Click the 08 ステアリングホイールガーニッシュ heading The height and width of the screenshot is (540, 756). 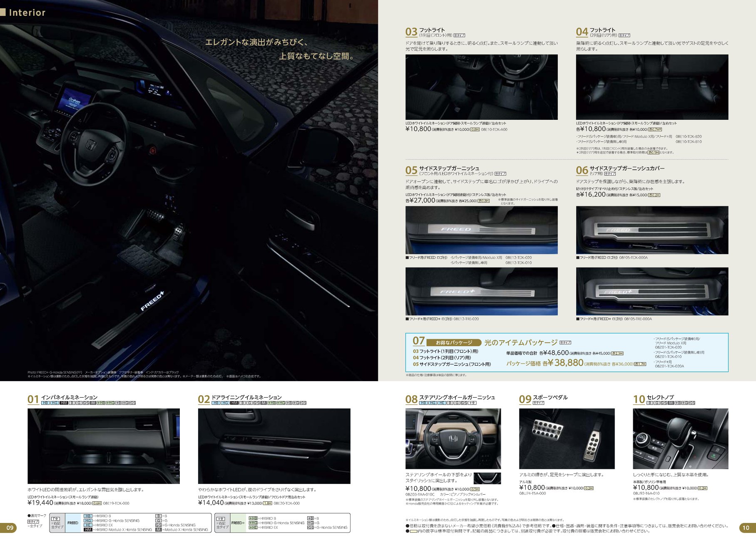[x=450, y=399]
